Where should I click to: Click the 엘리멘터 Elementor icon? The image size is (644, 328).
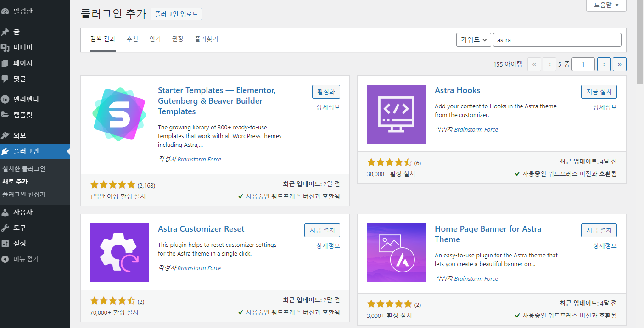pos(5,100)
